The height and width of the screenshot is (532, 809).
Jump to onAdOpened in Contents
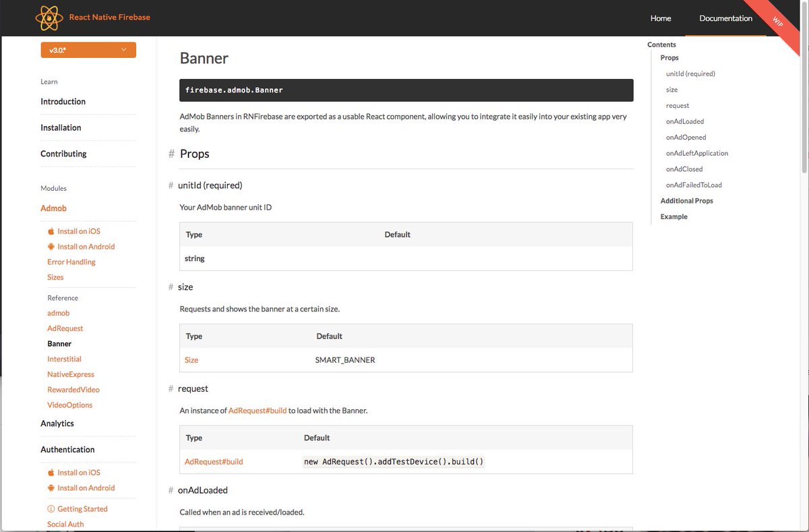686,138
